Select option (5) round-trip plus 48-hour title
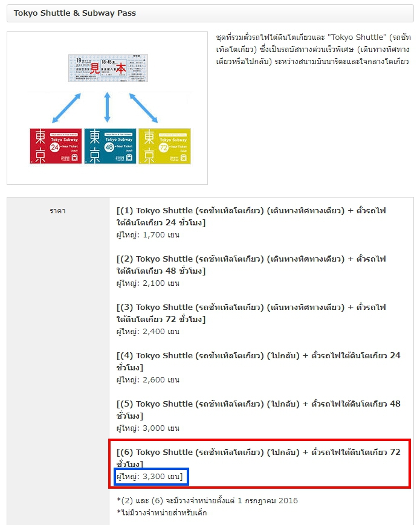This screenshot has height=525, width=420. tap(258, 410)
